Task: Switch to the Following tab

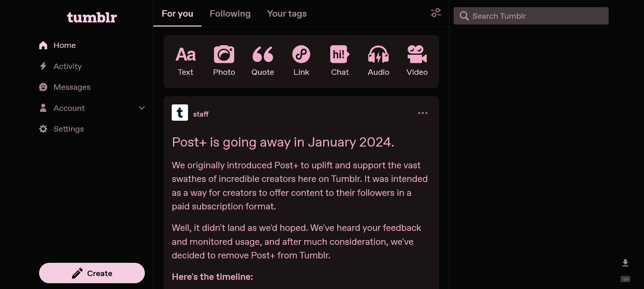Action: coord(230,14)
